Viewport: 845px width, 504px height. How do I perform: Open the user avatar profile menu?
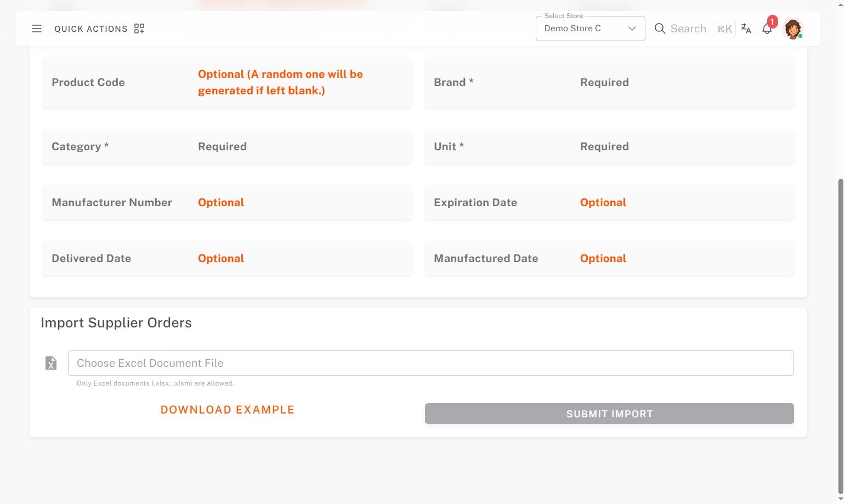click(x=792, y=29)
